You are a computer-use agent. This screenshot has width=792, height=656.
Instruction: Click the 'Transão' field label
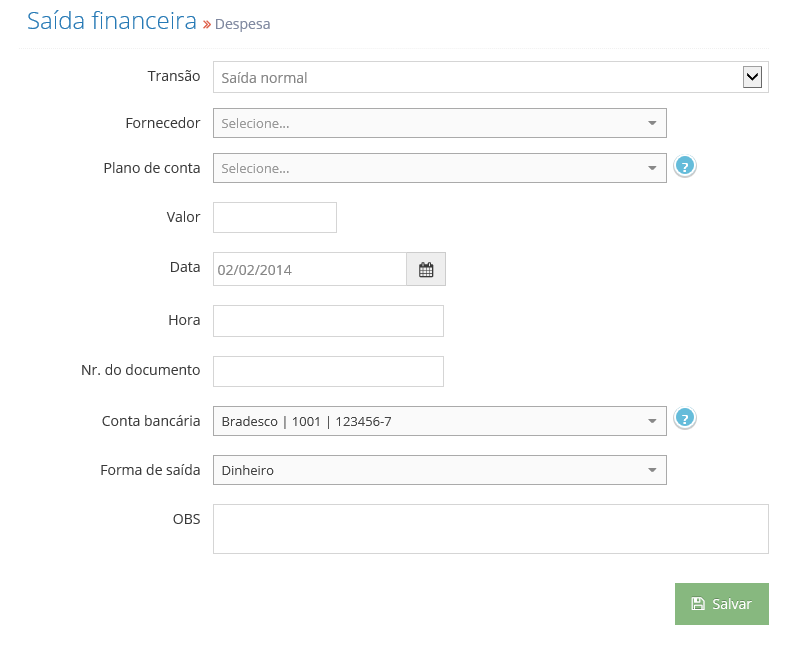pos(174,76)
